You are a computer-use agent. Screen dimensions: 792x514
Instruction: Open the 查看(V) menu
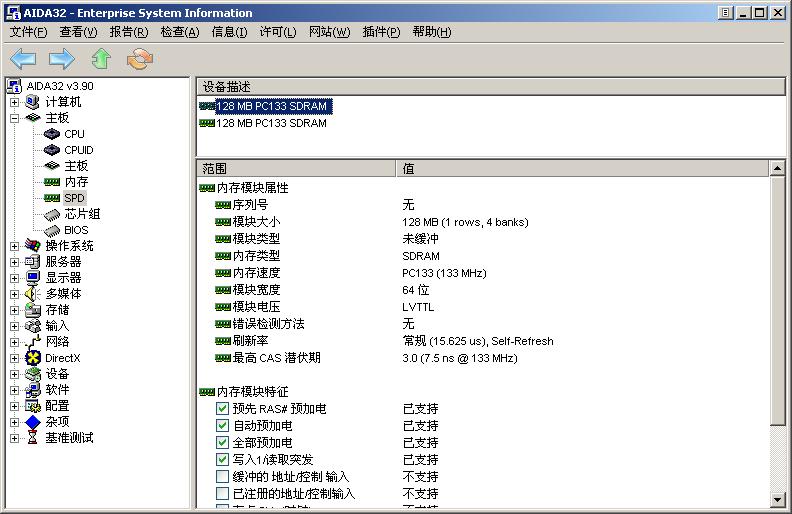[78, 32]
